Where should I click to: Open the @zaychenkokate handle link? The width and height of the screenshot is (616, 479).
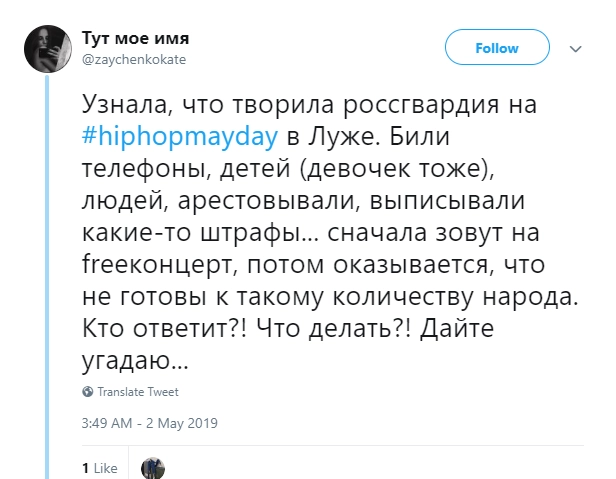(132, 59)
